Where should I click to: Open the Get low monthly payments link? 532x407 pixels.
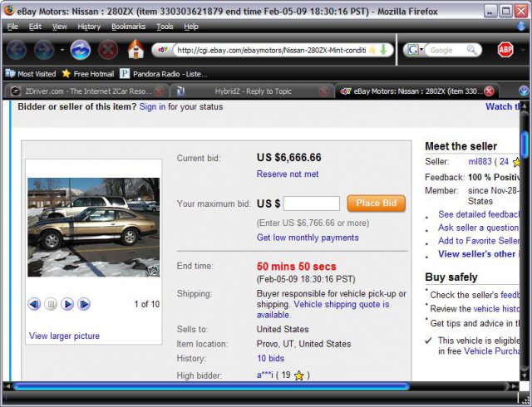point(308,238)
